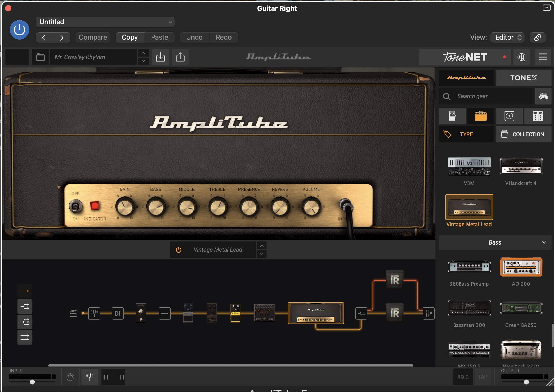Select the V3M amp thumbnail
Viewport: 555px width, 392px height.
(x=469, y=166)
